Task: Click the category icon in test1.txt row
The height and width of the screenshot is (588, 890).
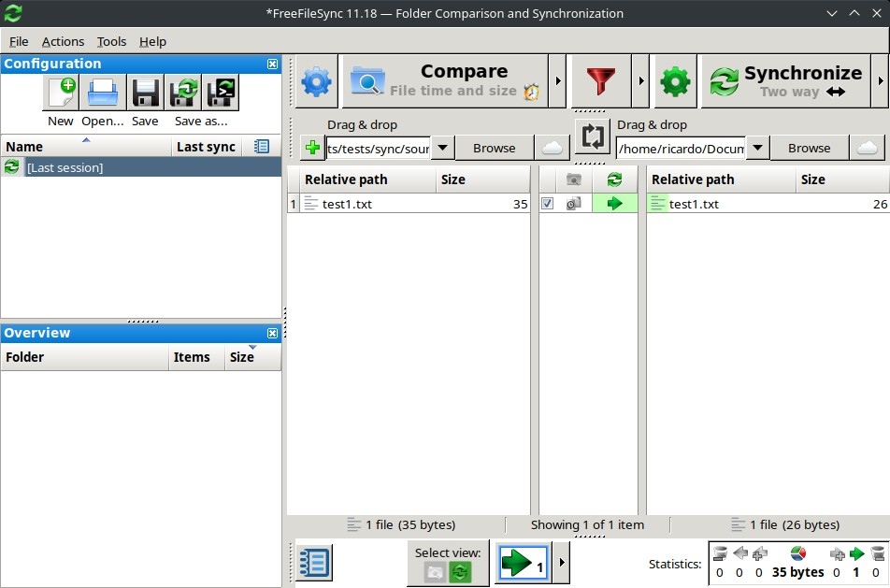Action: click(574, 204)
